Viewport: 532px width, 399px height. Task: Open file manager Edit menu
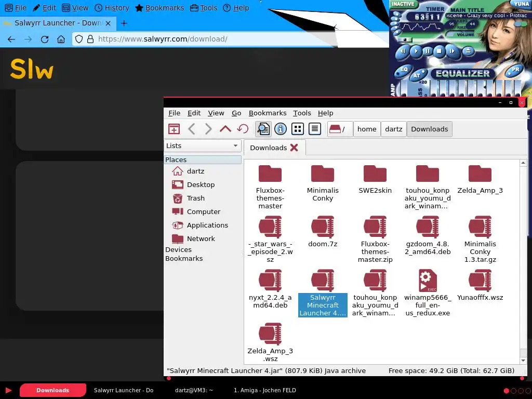(194, 113)
